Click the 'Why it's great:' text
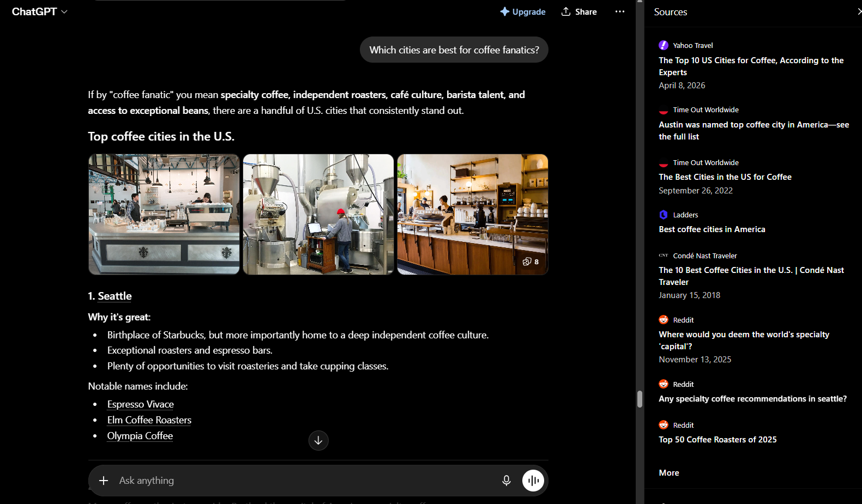 (119, 317)
